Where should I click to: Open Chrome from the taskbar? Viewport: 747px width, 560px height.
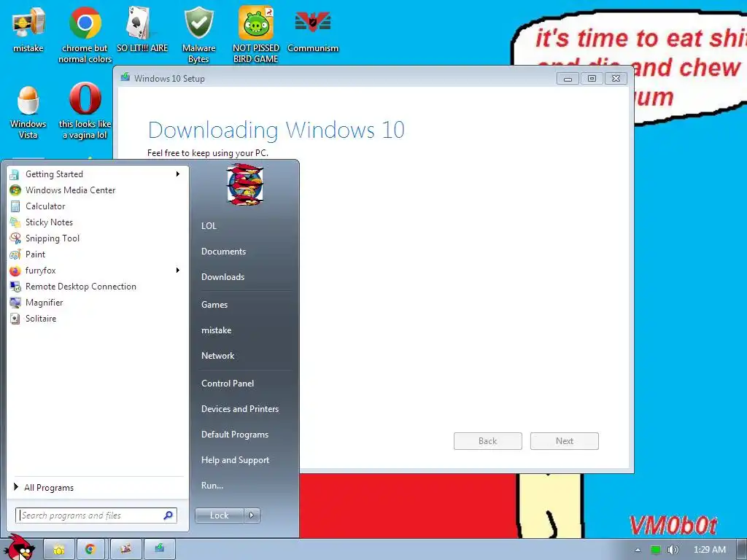click(x=90, y=550)
